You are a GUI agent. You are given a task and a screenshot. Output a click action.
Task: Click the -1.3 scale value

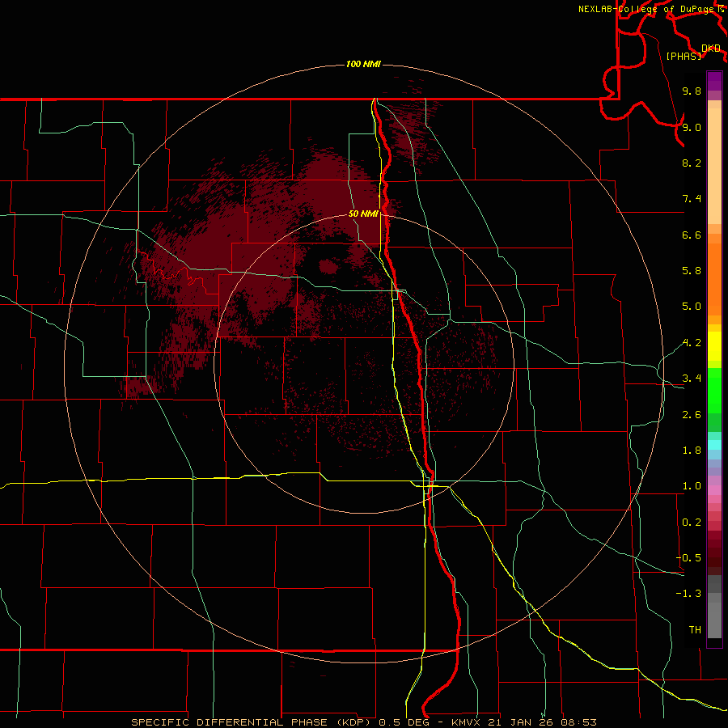[688, 594]
